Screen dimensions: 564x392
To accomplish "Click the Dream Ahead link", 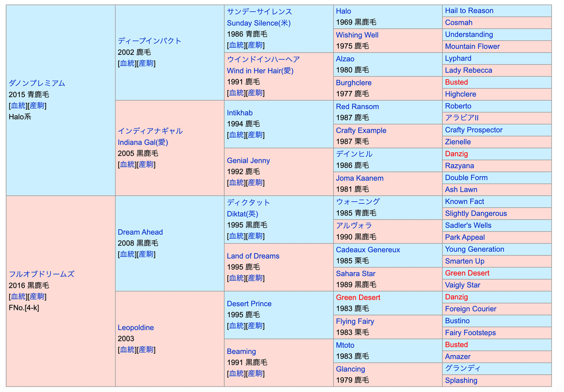I will pyautogui.click(x=140, y=232).
